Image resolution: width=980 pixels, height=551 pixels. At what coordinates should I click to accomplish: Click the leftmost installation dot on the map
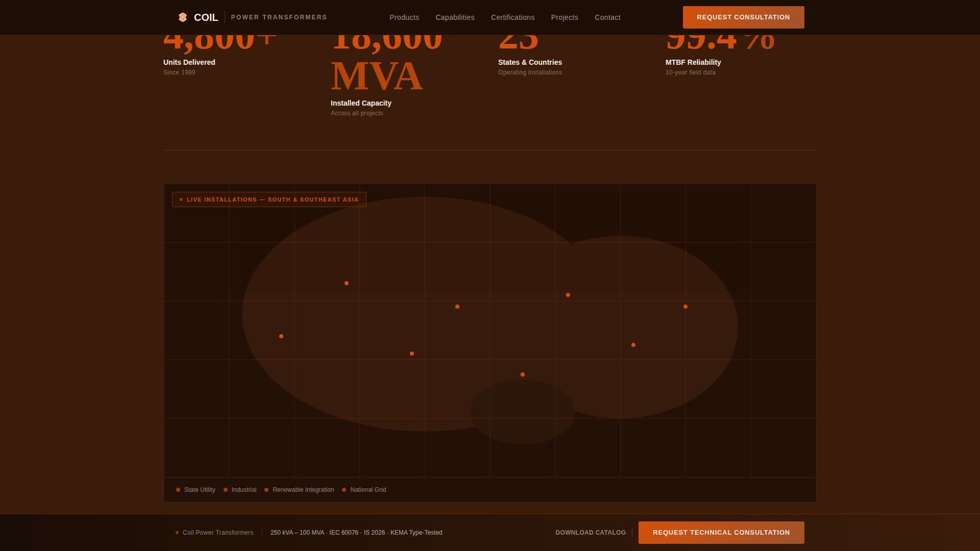pos(281,336)
